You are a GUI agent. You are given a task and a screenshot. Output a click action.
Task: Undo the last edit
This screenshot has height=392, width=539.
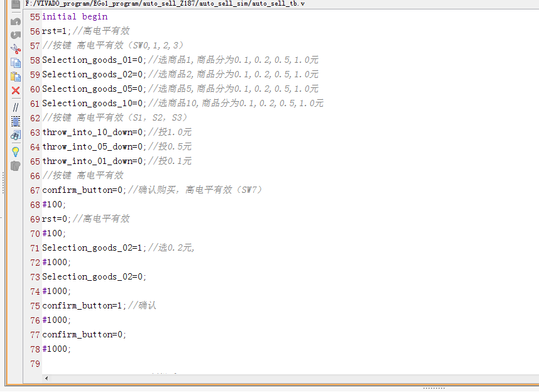click(x=15, y=21)
